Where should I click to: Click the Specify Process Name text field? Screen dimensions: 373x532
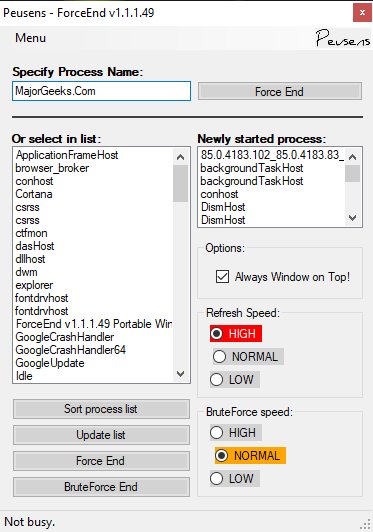(101, 91)
